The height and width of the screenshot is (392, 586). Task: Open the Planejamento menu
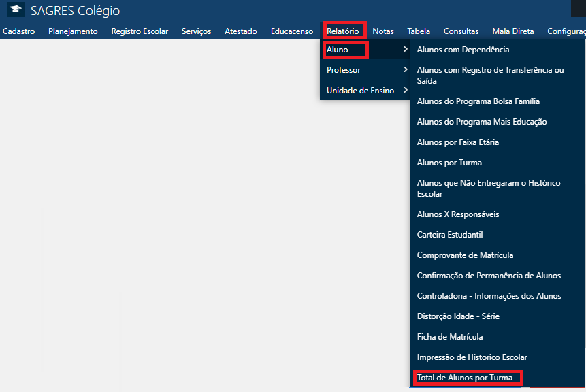coord(73,31)
